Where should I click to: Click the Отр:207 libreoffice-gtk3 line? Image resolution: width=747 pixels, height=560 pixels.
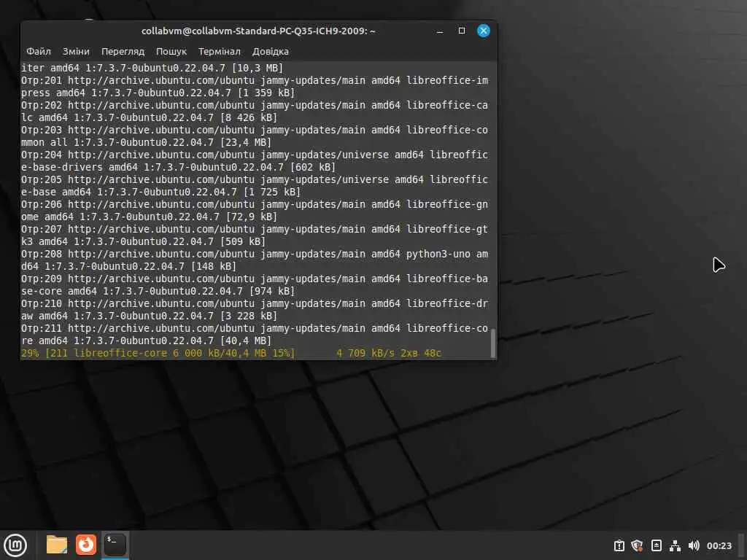pos(255,235)
